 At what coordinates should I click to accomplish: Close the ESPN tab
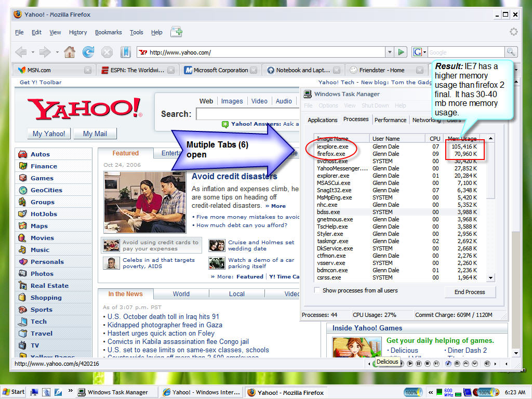point(171,70)
